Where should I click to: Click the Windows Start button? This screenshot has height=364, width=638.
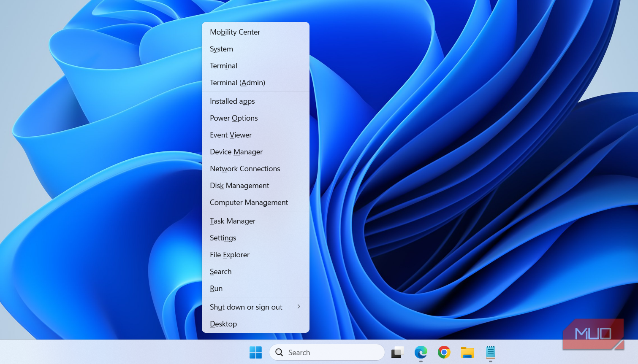tap(255, 352)
